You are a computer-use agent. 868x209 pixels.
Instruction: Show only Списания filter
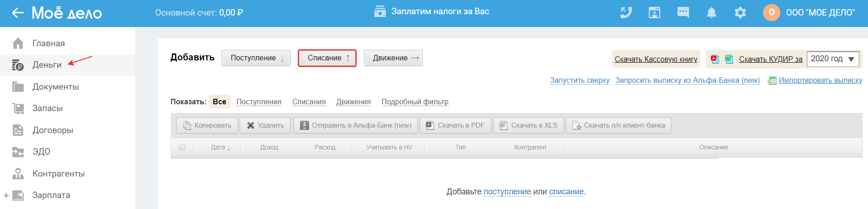309,102
